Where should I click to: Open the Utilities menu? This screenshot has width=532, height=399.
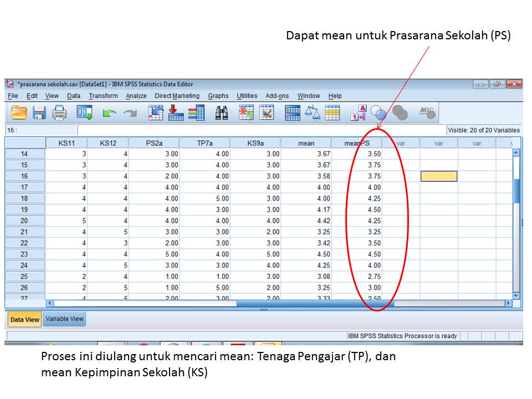[247, 96]
